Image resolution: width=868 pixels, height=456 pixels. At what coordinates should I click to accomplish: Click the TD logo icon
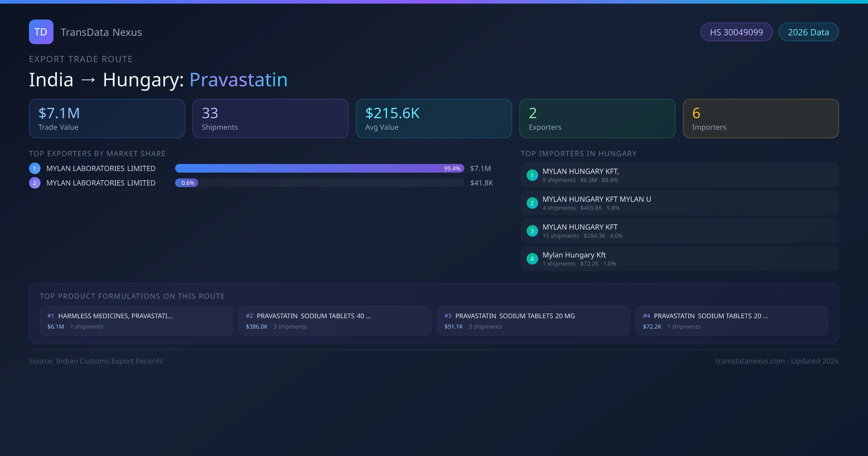tap(41, 31)
